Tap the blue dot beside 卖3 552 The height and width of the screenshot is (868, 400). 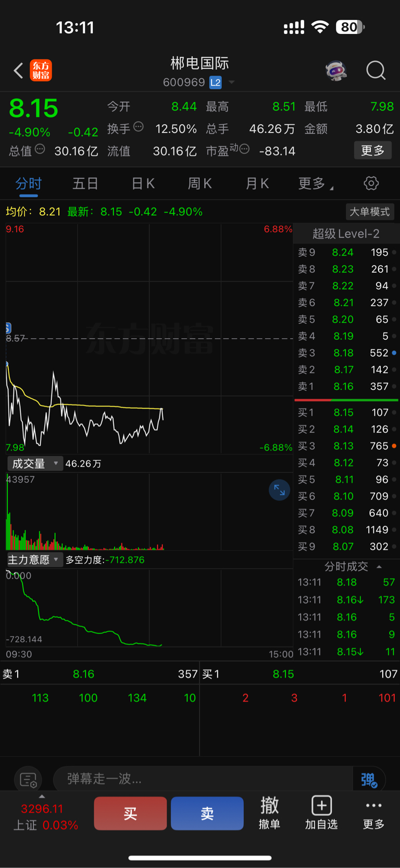[394, 353]
